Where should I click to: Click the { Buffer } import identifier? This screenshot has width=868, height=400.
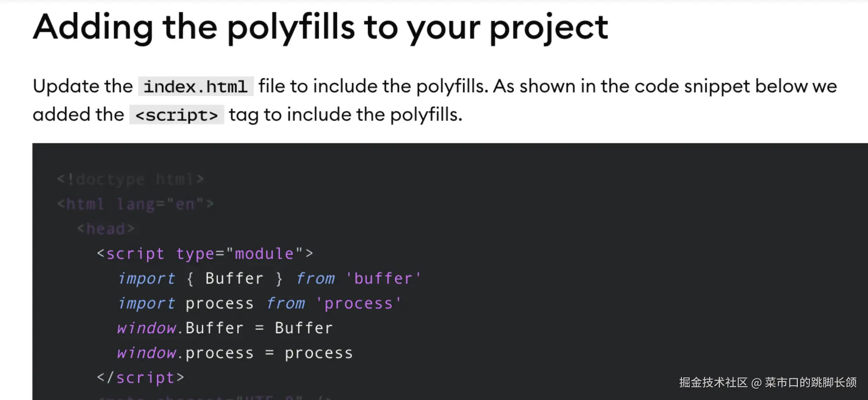click(x=235, y=278)
